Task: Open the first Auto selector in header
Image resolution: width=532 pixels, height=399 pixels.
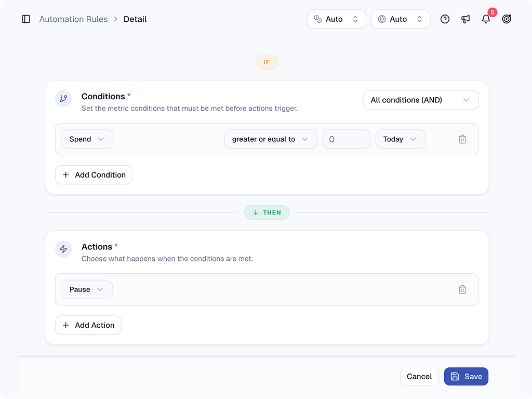Action: (x=336, y=19)
